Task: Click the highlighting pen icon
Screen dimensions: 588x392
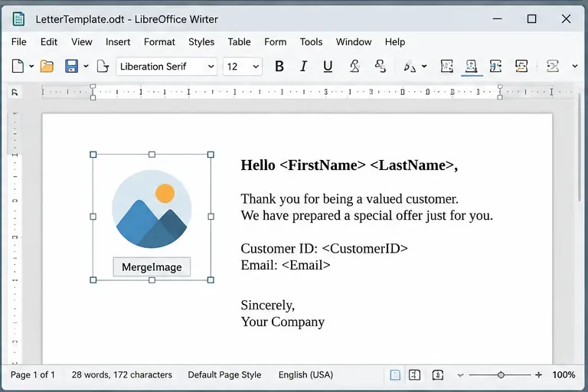Action: 410,67
